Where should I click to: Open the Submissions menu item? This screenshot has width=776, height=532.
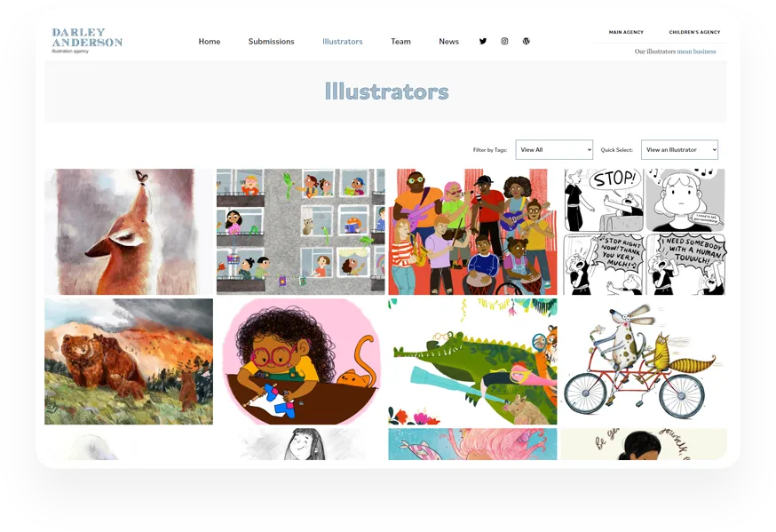[x=271, y=42]
